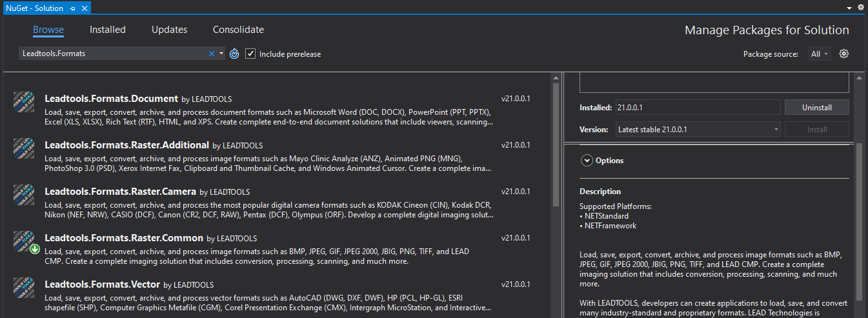Click the Leadtools.Formats.Raster.Camera package icon
The height and width of the screenshot is (318, 868).
24,195
